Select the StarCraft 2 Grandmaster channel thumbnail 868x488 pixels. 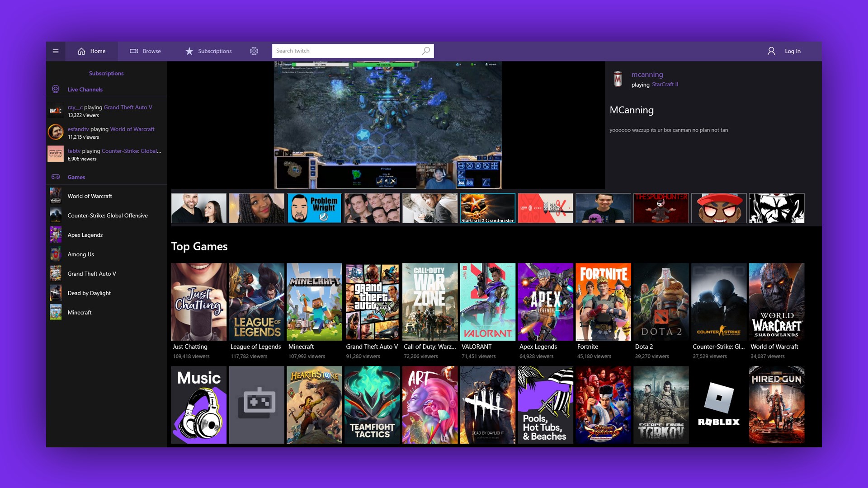pyautogui.click(x=487, y=208)
